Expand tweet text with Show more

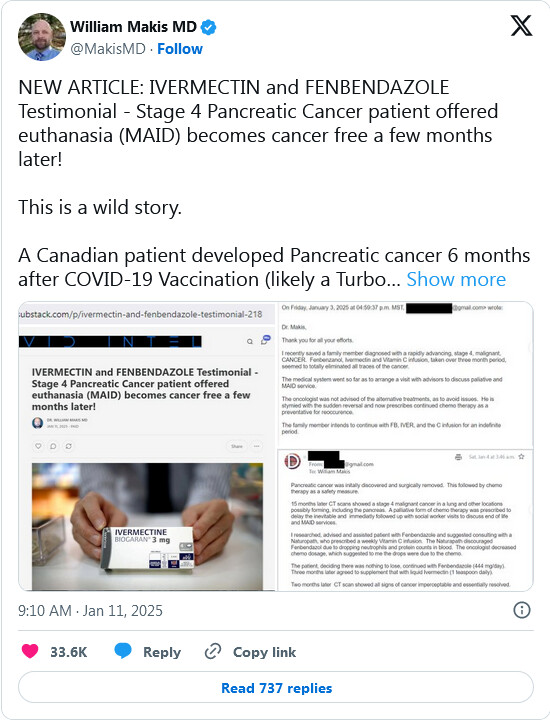coord(456,279)
